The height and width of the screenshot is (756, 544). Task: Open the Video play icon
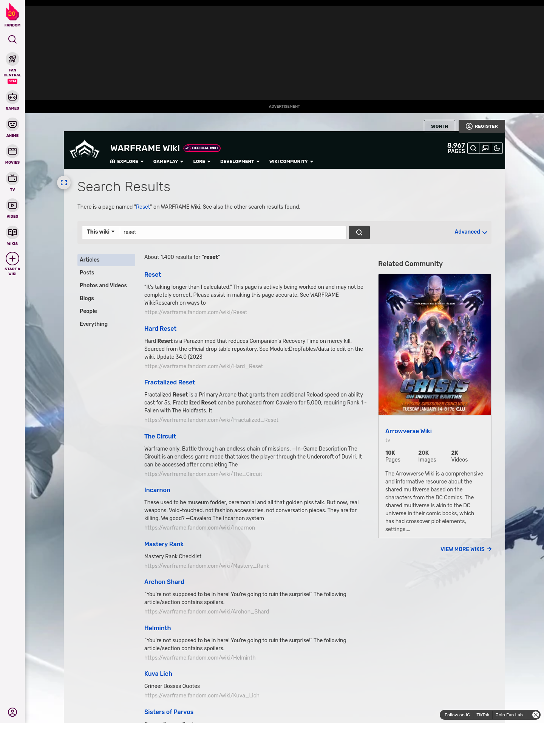[x=12, y=205]
